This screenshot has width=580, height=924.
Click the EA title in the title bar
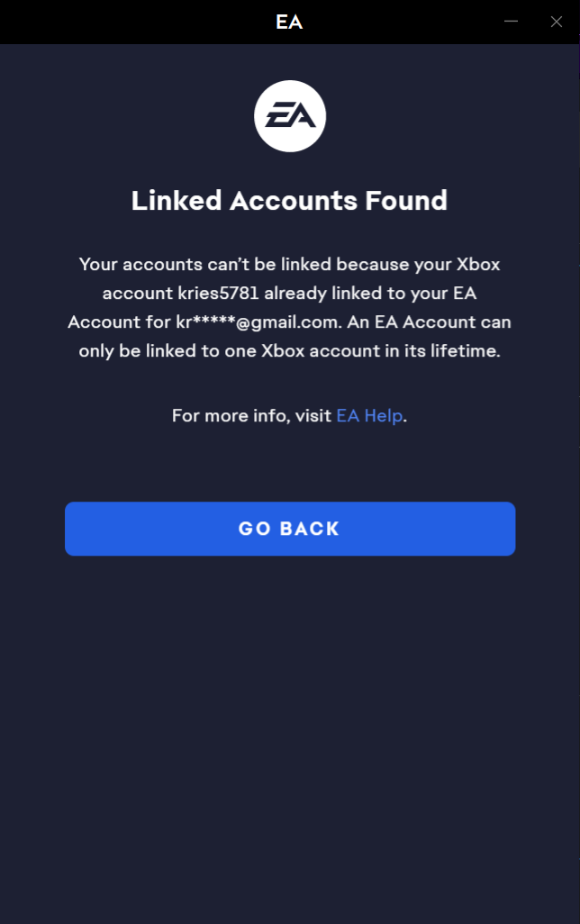(289, 23)
